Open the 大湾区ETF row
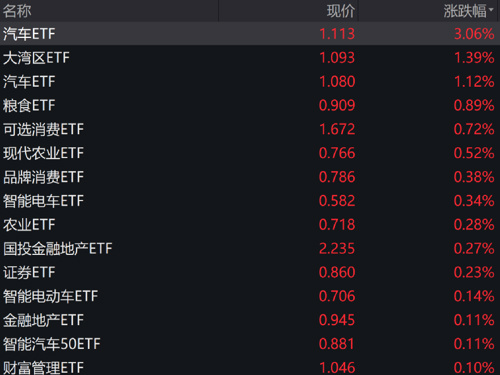This screenshot has height=375, width=500. point(250,58)
